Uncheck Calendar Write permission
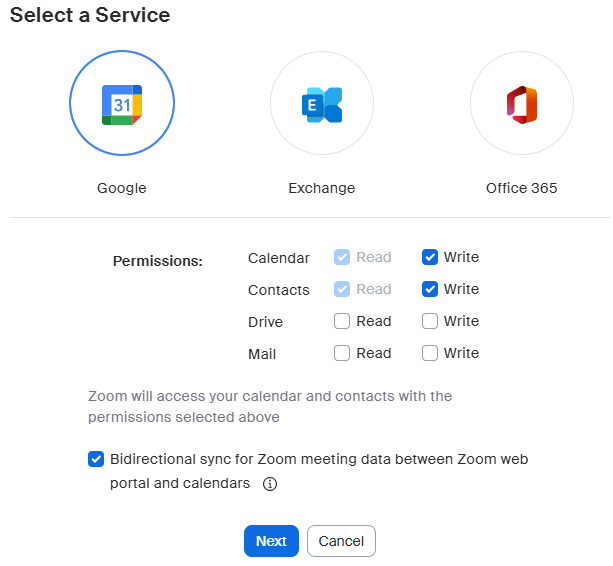 pos(430,257)
